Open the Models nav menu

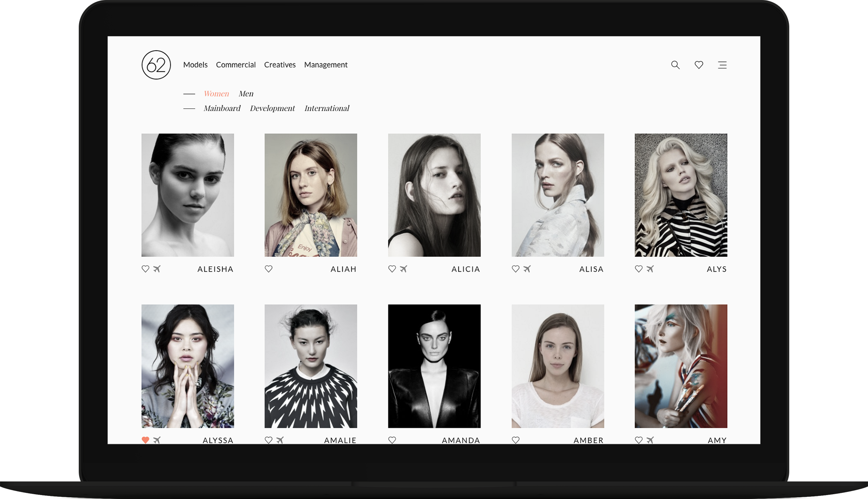click(195, 65)
